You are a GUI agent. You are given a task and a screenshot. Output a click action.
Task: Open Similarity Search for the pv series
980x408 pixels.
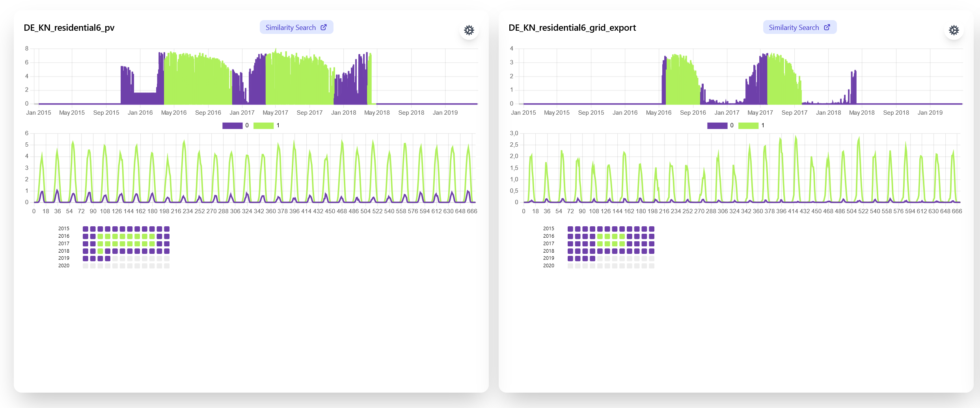pos(291,28)
